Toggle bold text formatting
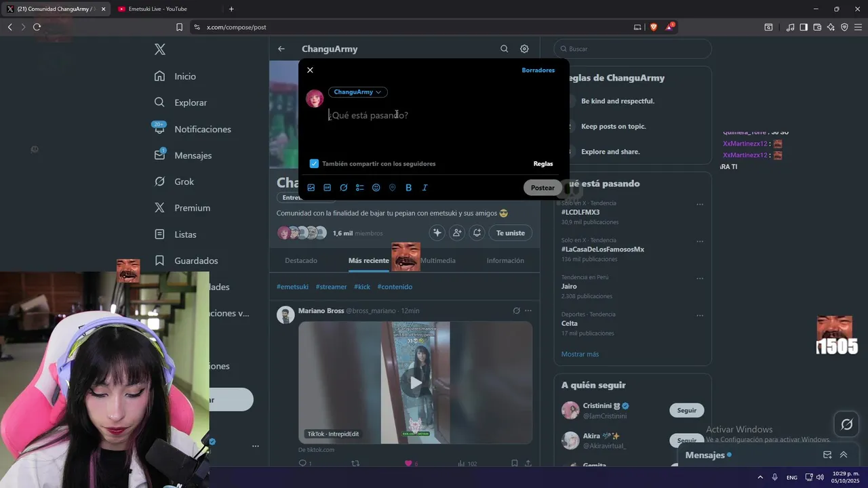The height and width of the screenshot is (488, 868). click(x=408, y=188)
